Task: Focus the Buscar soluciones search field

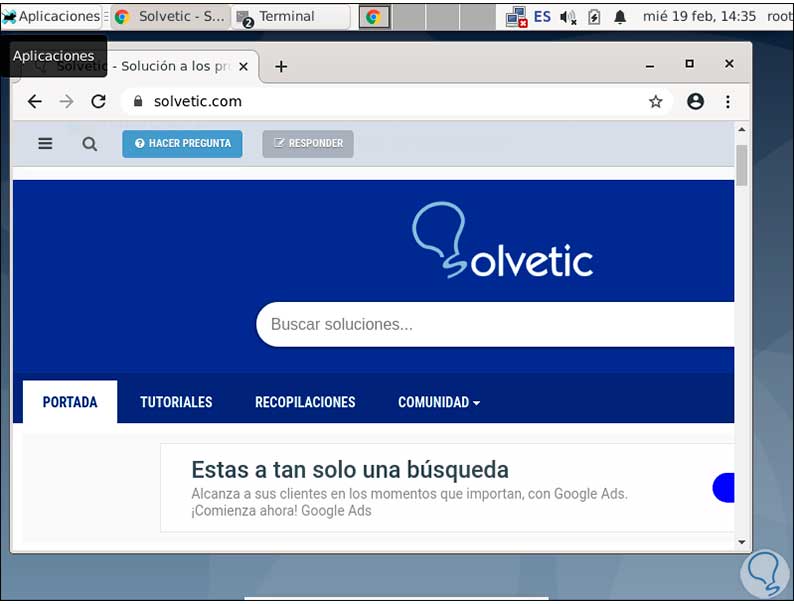Action: (x=495, y=325)
